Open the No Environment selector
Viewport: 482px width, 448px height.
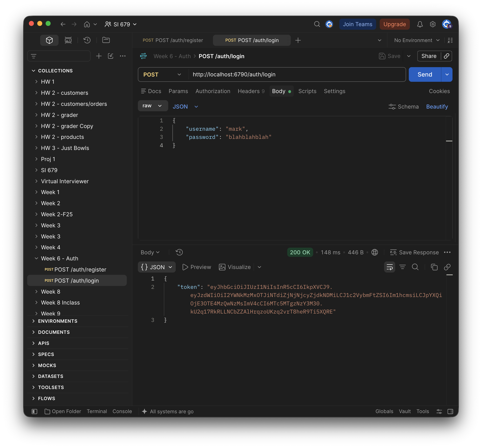[x=417, y=40]
